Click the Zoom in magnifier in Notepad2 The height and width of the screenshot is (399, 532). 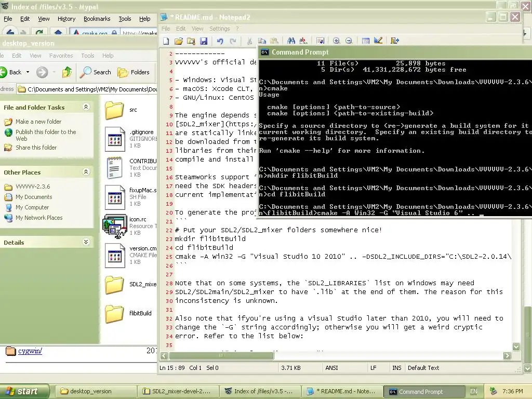coord(336,41)
